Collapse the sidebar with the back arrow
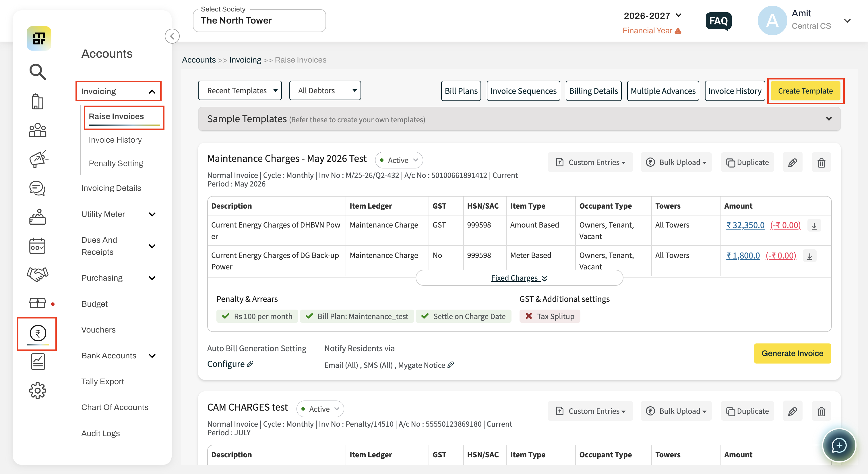This screenshot has height=474, width=868. 172,36
